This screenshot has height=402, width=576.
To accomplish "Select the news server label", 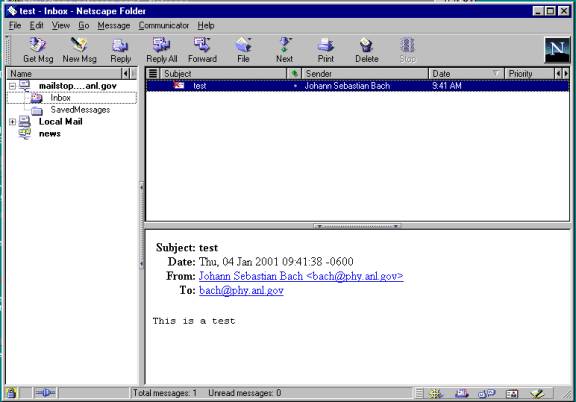I will tap(50, 134).
